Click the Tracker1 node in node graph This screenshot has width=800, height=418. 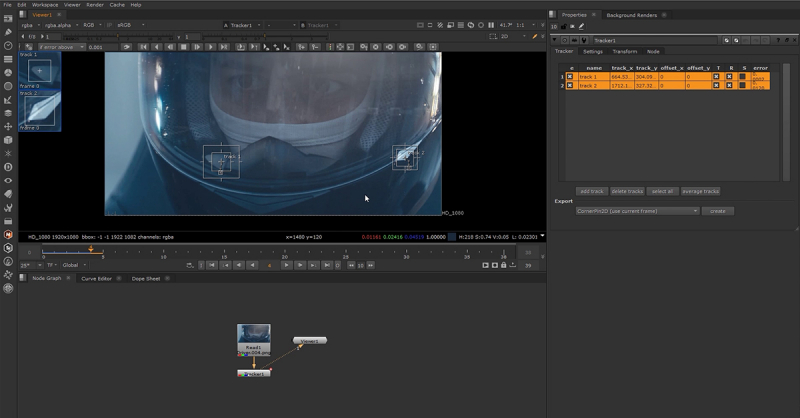[254, 373]
